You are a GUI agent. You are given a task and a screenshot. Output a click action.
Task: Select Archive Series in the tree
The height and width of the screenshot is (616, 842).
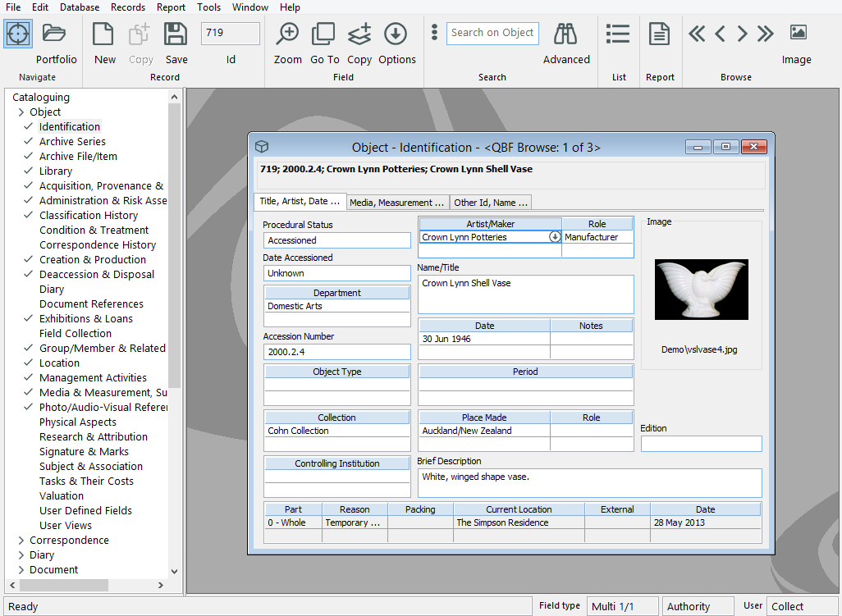(x=72, y=142)
